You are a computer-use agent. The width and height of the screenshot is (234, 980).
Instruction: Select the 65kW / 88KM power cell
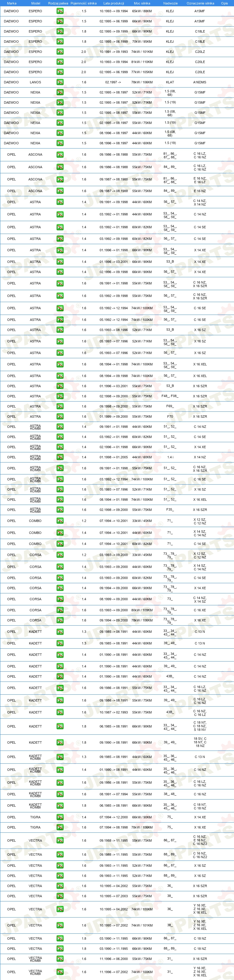142,11
